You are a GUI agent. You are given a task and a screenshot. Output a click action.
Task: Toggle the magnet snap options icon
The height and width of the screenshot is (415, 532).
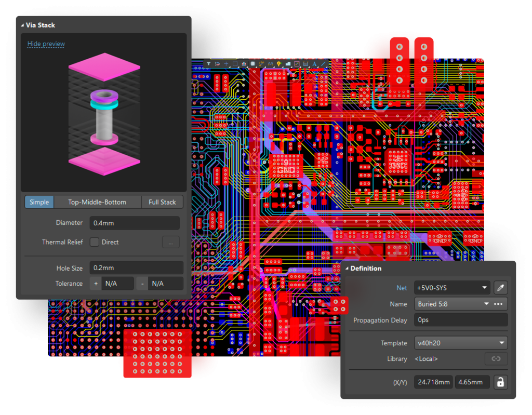[x=217, y=64]
